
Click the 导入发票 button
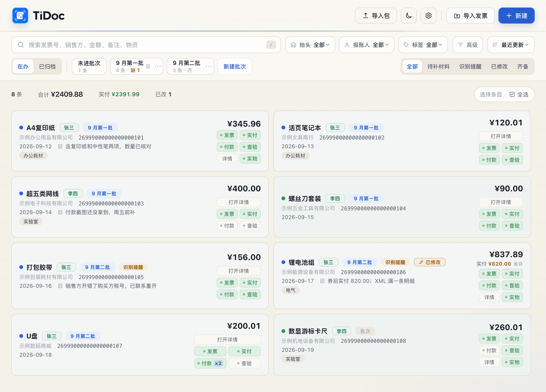[470, 15]
